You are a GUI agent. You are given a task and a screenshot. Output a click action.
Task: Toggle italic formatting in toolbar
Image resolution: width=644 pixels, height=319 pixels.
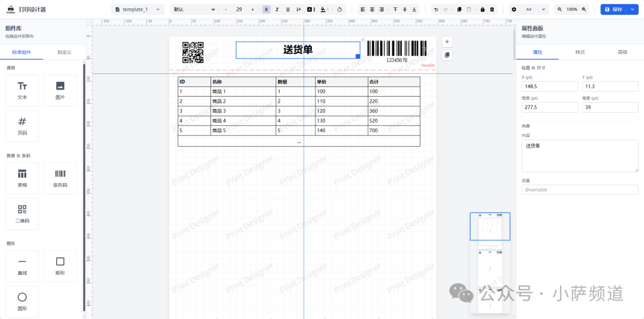(x=277, y=10)
